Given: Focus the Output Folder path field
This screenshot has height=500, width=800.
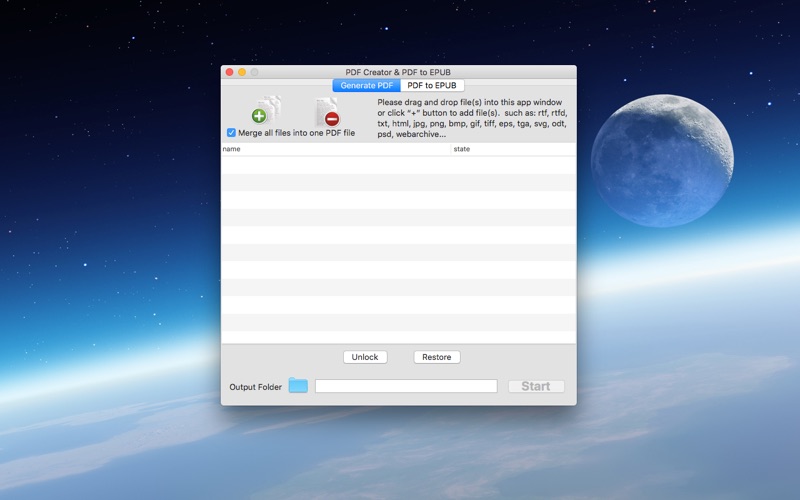Looking at the screenshot, I should click(x=406, y=386).
